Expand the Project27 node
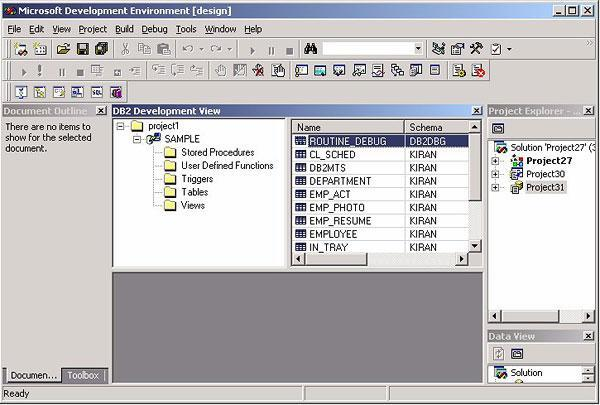This screenshot has width=600, height=405. click(495, 161)
